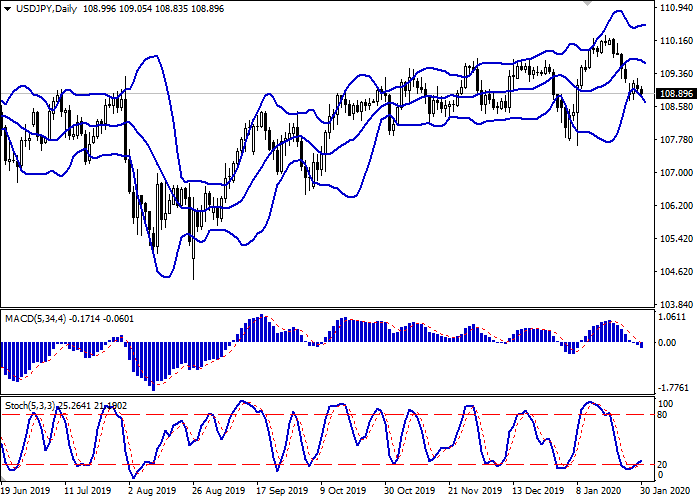Click the 110.940 price axis label
This screenshot has width=700, height=500.
point(677,8)
